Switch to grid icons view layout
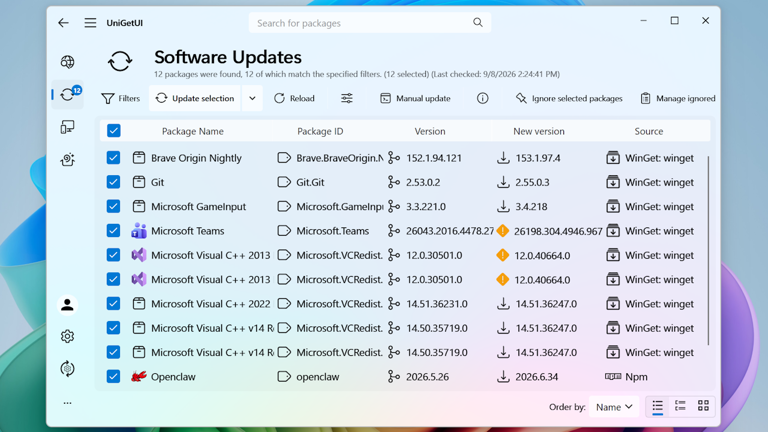768x432 pixels. [703, 406]
